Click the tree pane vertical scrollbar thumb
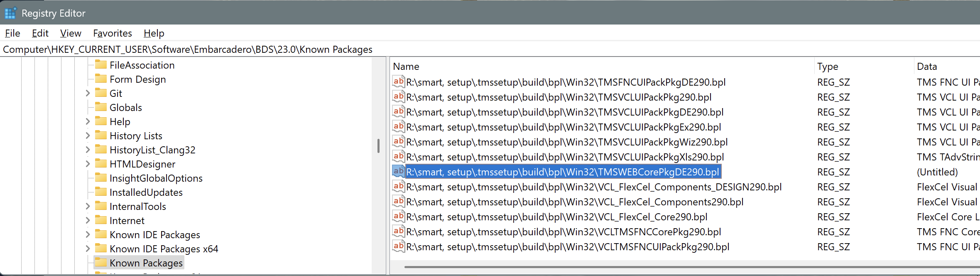Viewport: 980px width, 276px height. (378, 146)
